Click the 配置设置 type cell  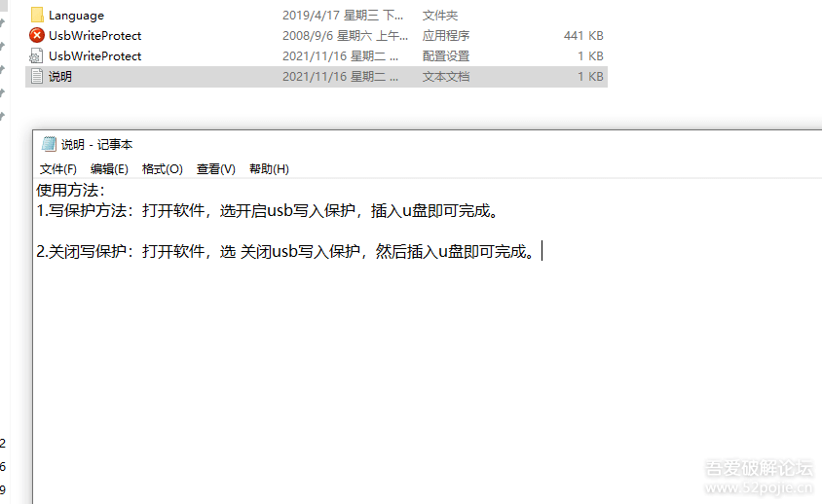click(446, 56)
